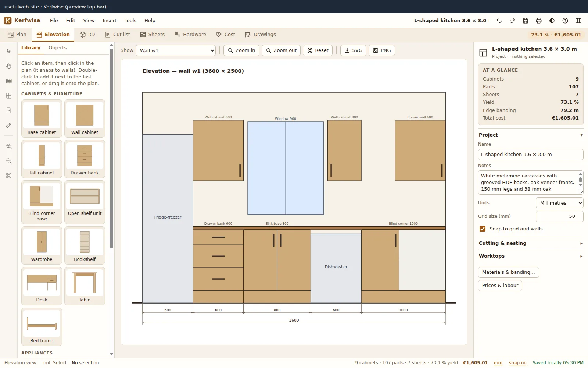Choose the Bed frame library item

42,327
